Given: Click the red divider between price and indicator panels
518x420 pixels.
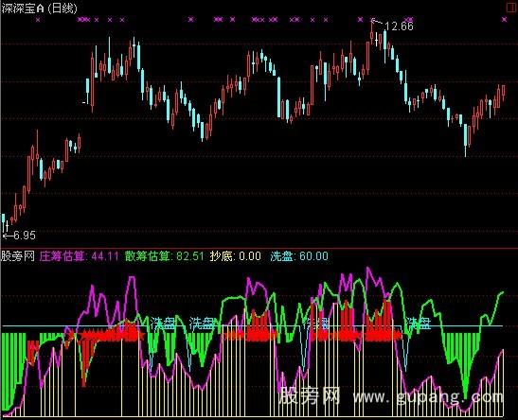Looking at the screenshot, I should tap(259, 247).
